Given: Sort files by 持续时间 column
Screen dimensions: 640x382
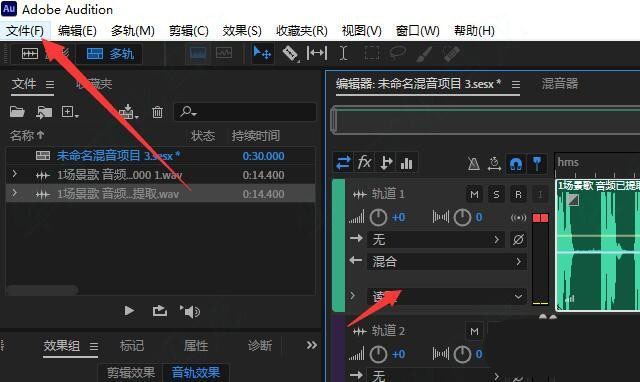Looking at the screenshot, I should click(256, 135).
